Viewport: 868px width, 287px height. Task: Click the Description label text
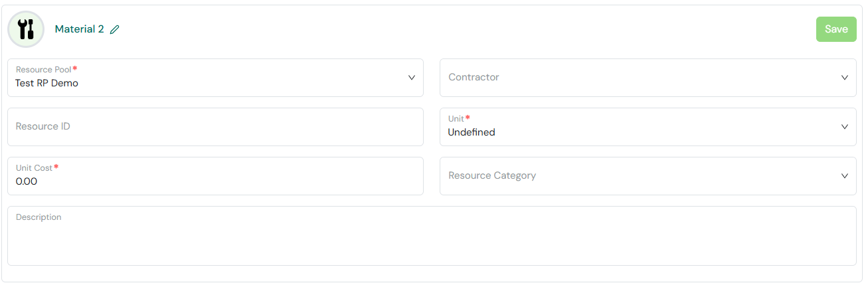coord(39,217)
